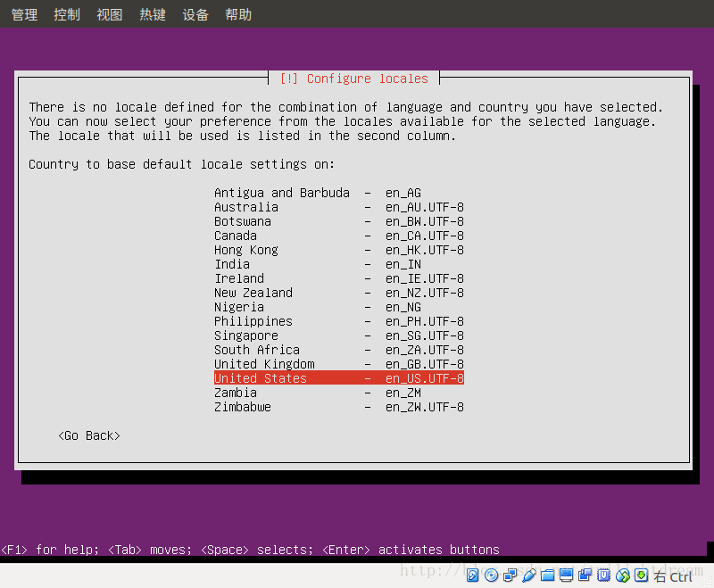Click highlighted United States en_US.UTF-8 row

(x=339, y=378)
